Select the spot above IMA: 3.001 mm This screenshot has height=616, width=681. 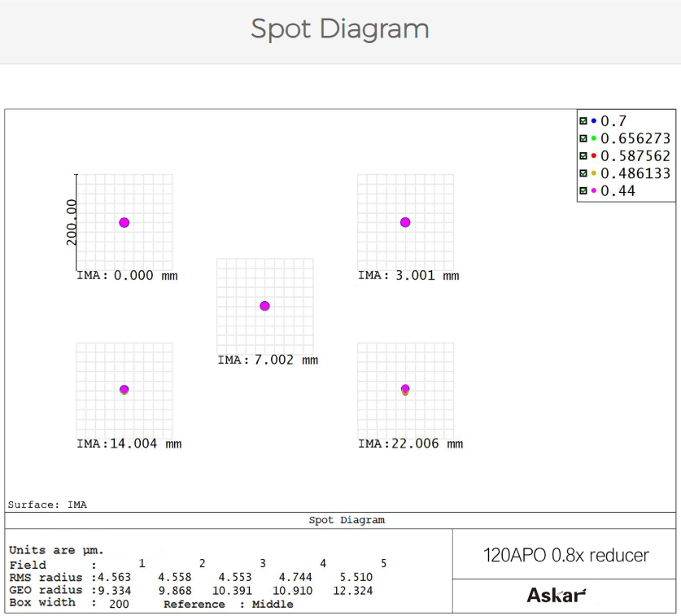coord(405,222)
